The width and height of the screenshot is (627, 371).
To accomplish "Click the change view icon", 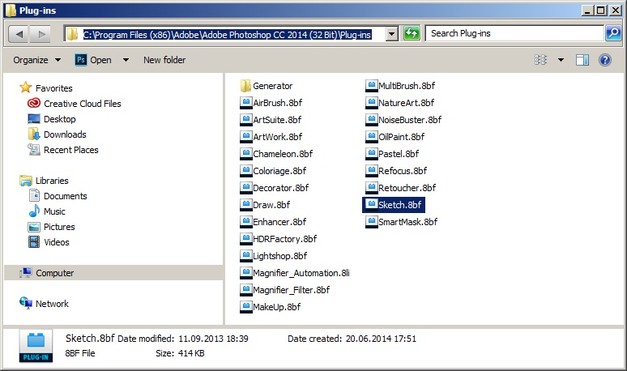I will click(540, 60).
